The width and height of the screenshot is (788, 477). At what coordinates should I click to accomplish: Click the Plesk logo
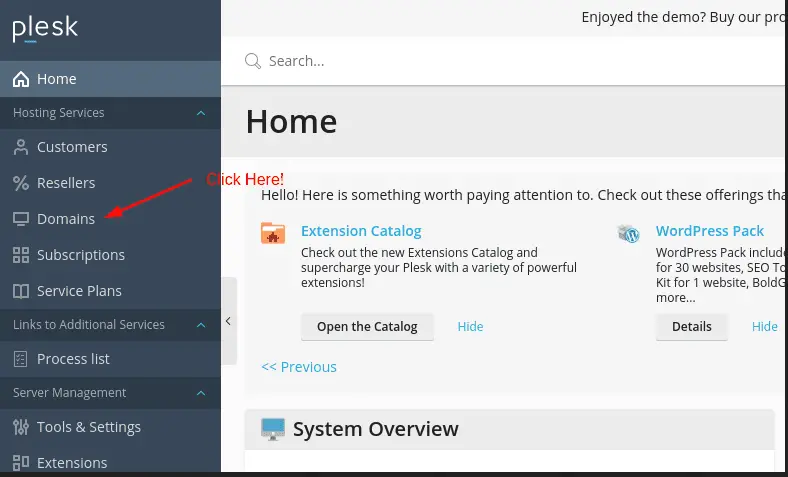[x=45, y=29]
